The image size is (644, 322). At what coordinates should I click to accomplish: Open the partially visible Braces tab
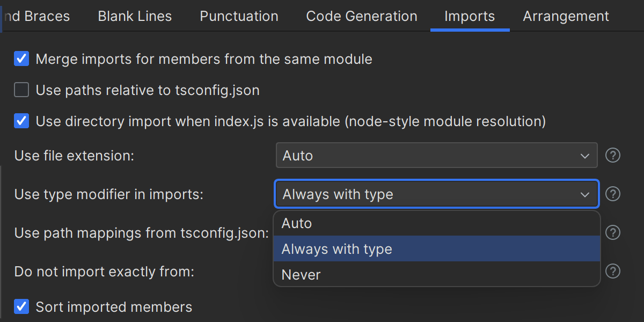point(36,16)
